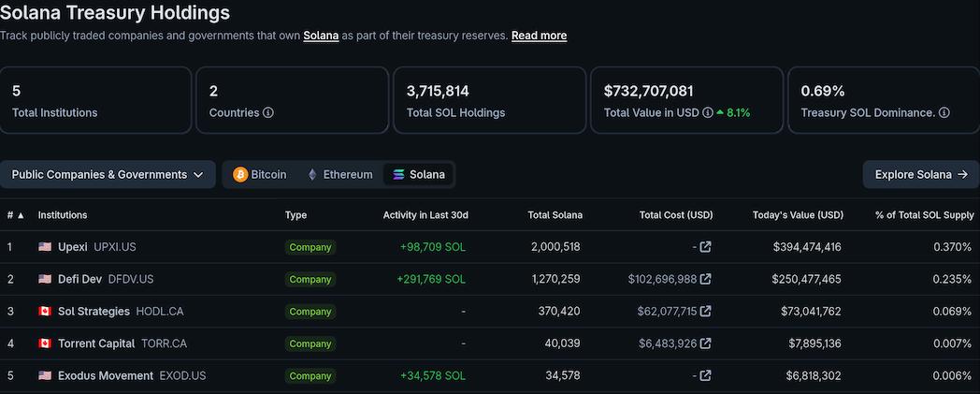The width and height of the screenshot is (980, 394).
Task: Sort by Today's Value (USD) header
Action: (798, 215)
